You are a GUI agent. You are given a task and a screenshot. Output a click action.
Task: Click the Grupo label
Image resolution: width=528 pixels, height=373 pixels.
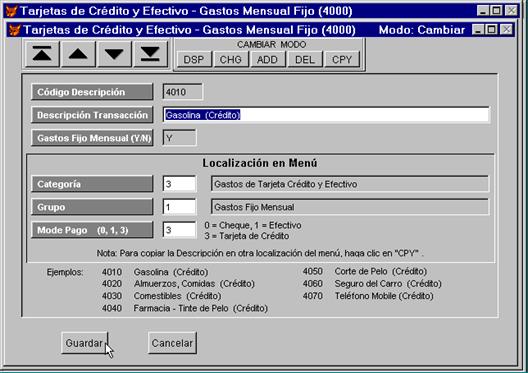[92, 207]
